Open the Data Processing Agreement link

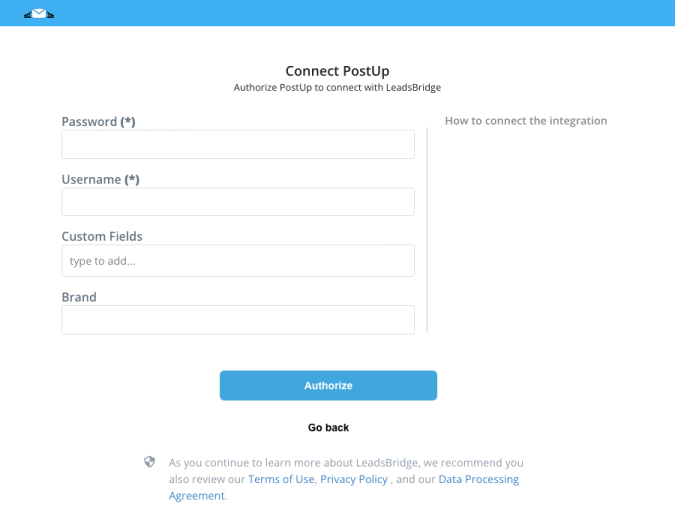344,487
